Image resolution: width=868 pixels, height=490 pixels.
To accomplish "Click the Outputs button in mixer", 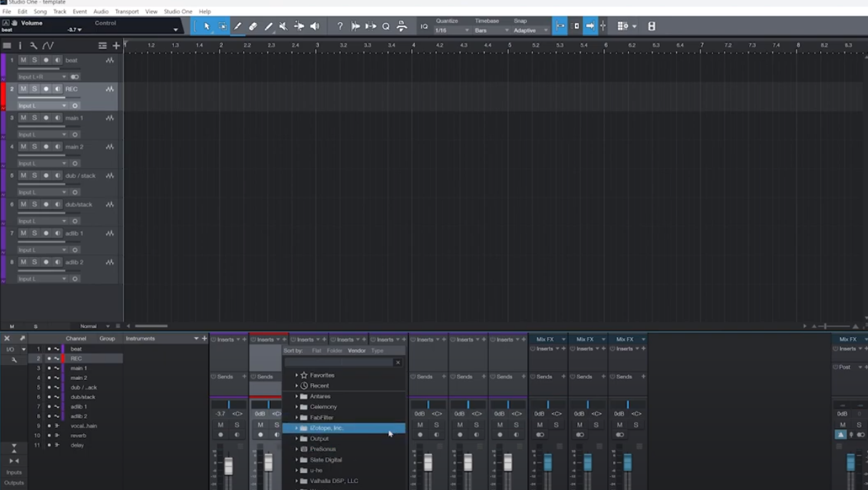I will pos(14,483).
